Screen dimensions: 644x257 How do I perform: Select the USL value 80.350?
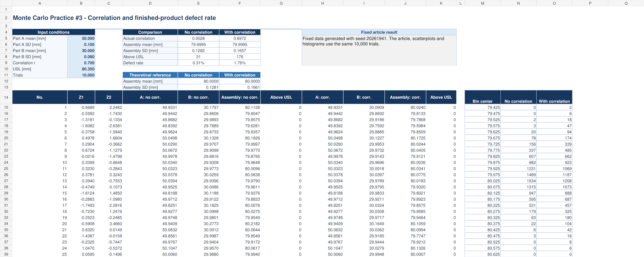[81, 69]
